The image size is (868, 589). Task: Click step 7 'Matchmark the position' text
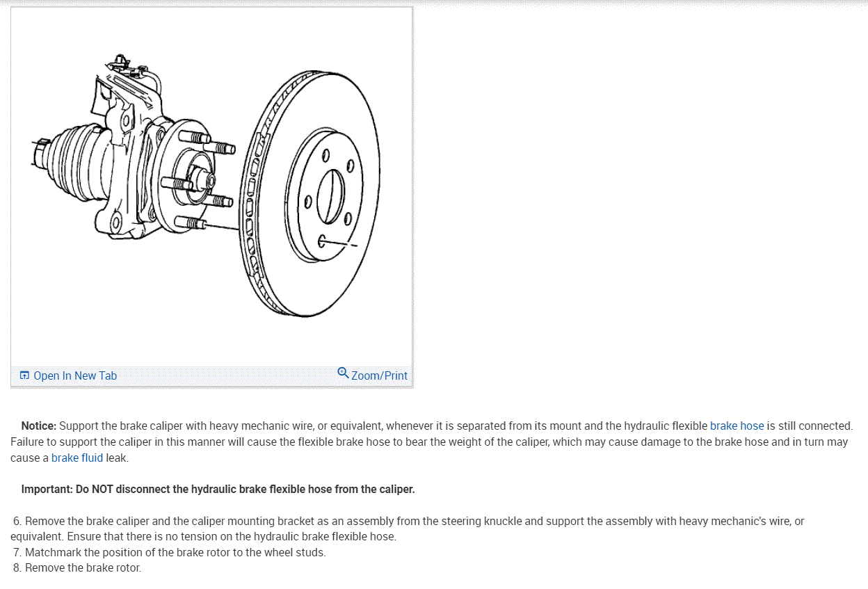click(169, 552)
